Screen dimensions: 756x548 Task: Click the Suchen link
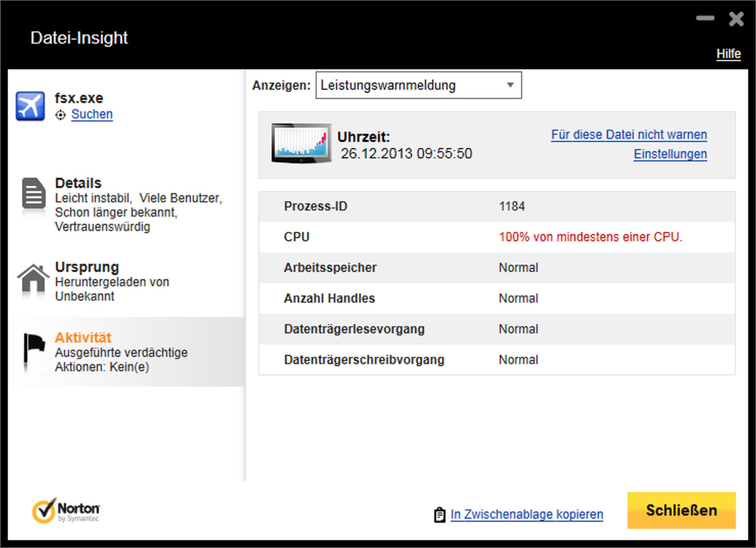coord(92,114)
